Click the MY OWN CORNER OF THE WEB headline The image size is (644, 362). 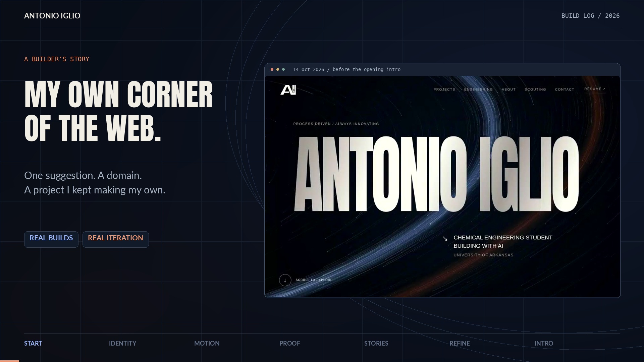click(x=118, y=111)
